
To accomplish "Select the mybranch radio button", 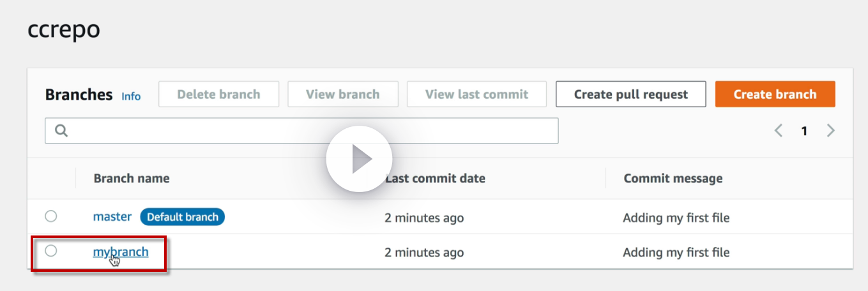I will (51, 251).
